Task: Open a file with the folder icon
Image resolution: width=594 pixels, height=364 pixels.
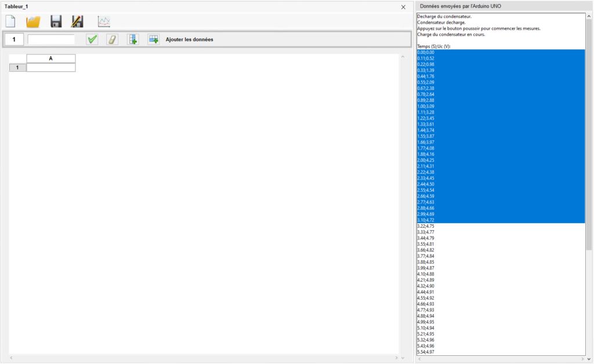Action: point(33,21)
